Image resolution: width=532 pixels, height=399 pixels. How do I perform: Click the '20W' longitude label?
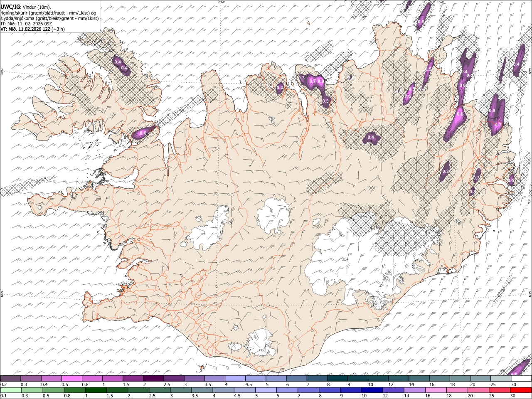tap(221, 2)
